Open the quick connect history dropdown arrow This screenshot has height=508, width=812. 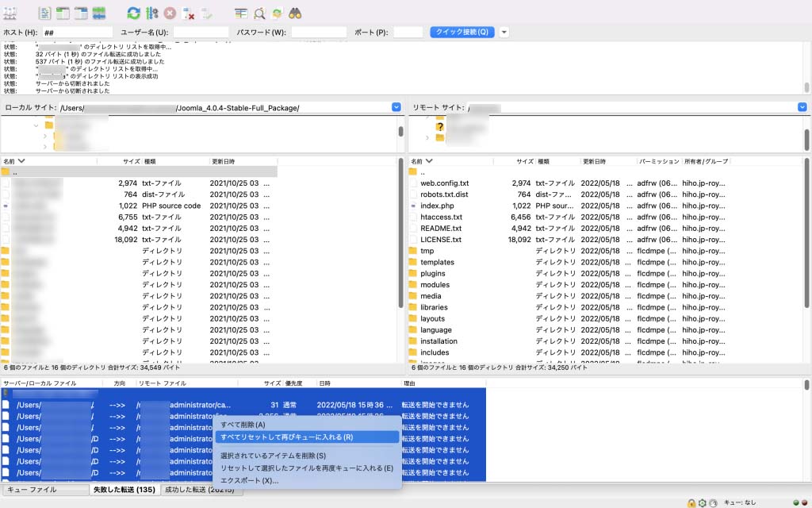point(504,33)
